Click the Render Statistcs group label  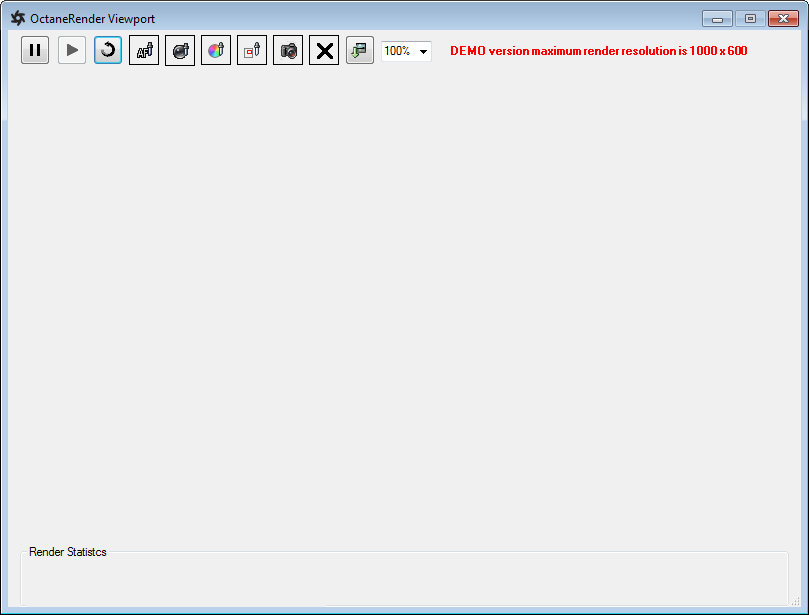pyautogui.click(x=68, y=552)
